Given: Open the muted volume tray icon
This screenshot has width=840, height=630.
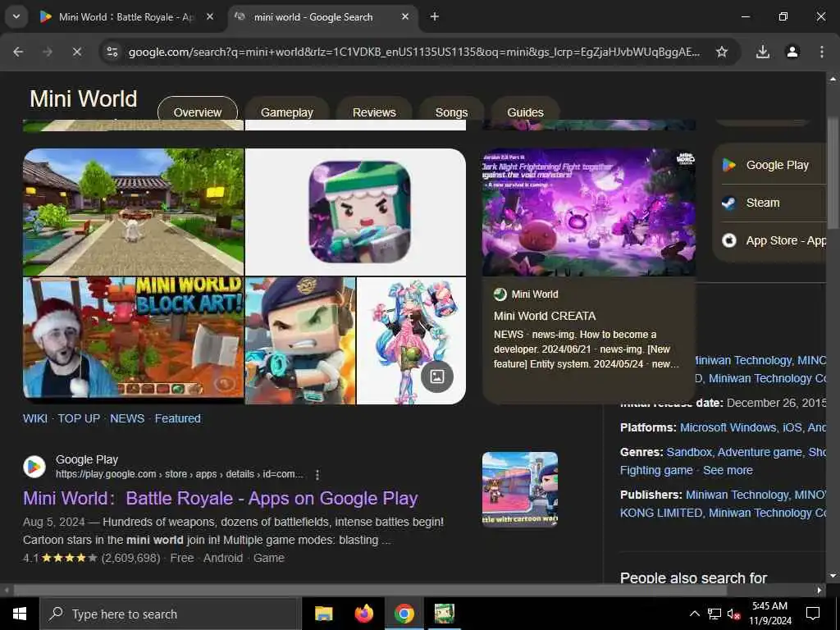Looking at the screenshot, I should pyautogui.click(x=734, y=614).
